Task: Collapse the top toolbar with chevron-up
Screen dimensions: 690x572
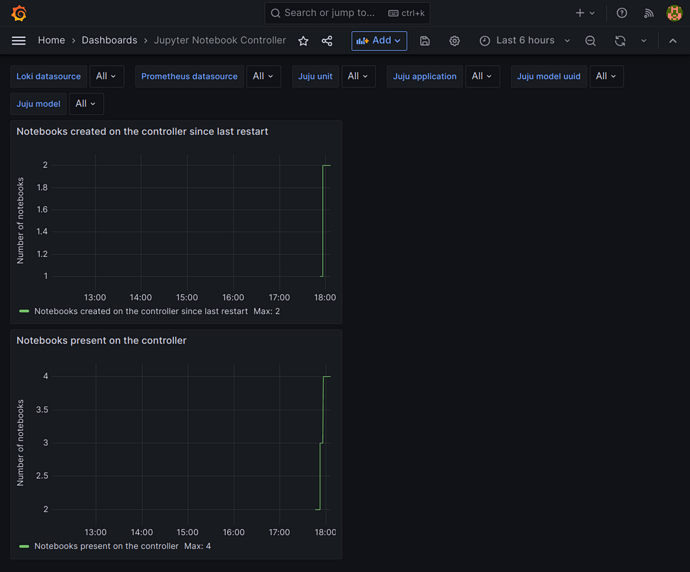Action: [x=673, y=41]
